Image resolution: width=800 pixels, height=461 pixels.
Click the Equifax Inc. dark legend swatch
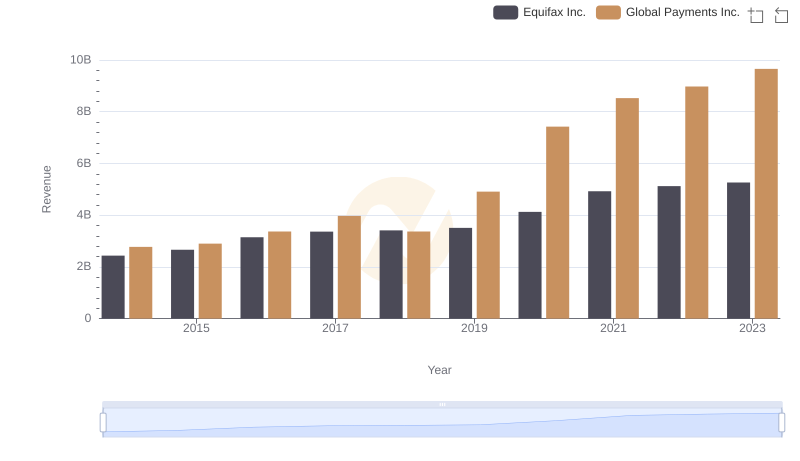pos(506,12)
